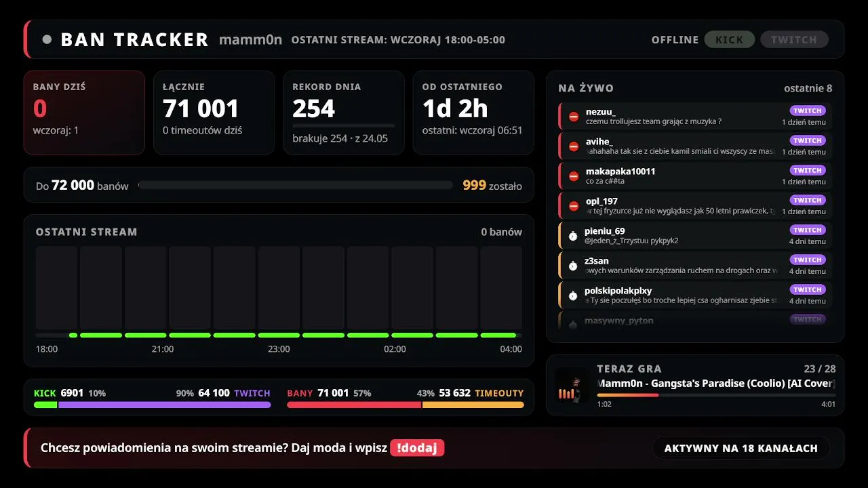The image size is (868, 488).
Task: Click the red !dodaj command tag
Action: (417, 448)
